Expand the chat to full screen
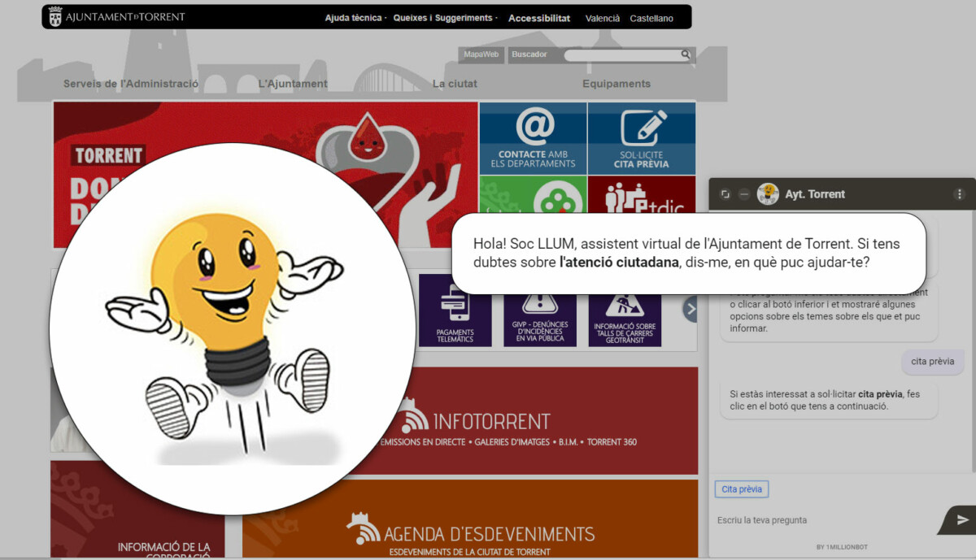This screenshot has width=976, height=560. pos(725,193)
